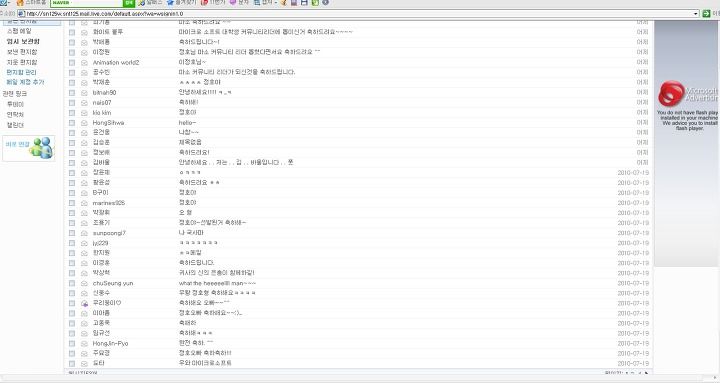The image size is (720, 383).
Task: Click the green NAVER search button
Action: [x=129, y=3]
